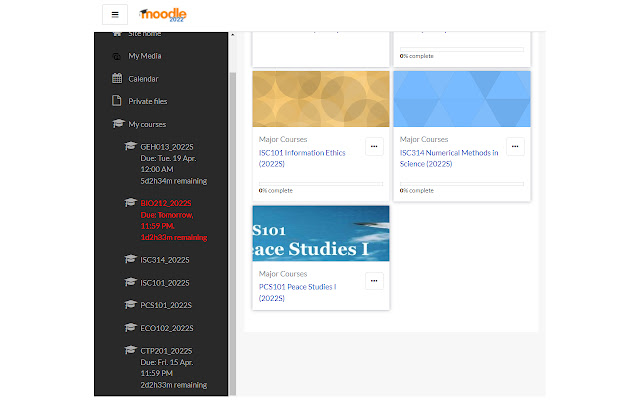640x400 pixels.
Task: Click the Peace Studies I banner image
Action: click(x=321, y=233)
